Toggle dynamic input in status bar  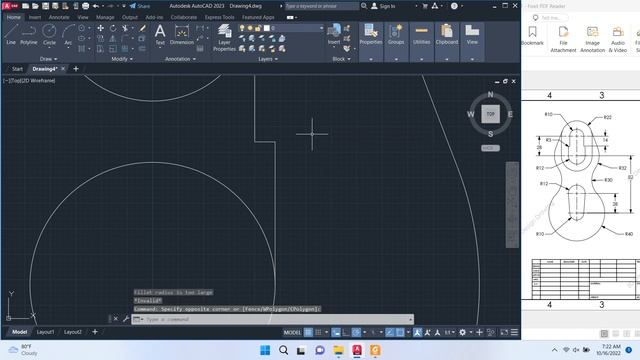pyautogui.click(x=336, y=332)
